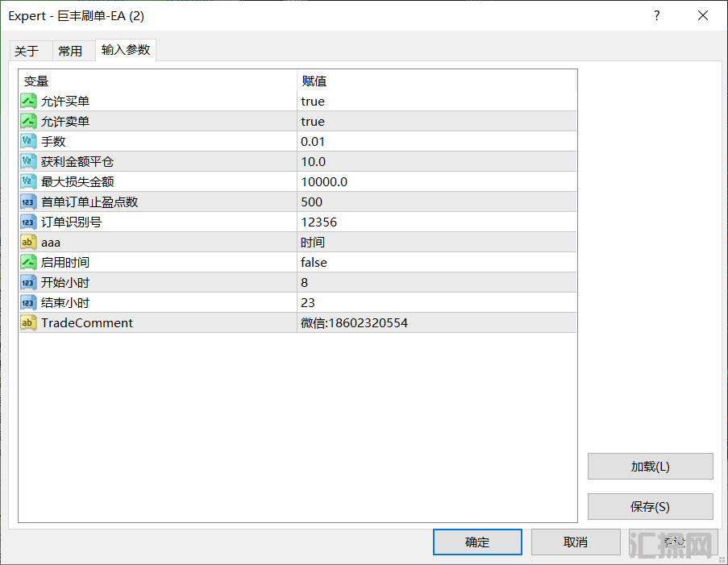This screenshot has width=728, height=565.
Task: Select the 获利金额平仓 variable name
Action: (77, 161)
